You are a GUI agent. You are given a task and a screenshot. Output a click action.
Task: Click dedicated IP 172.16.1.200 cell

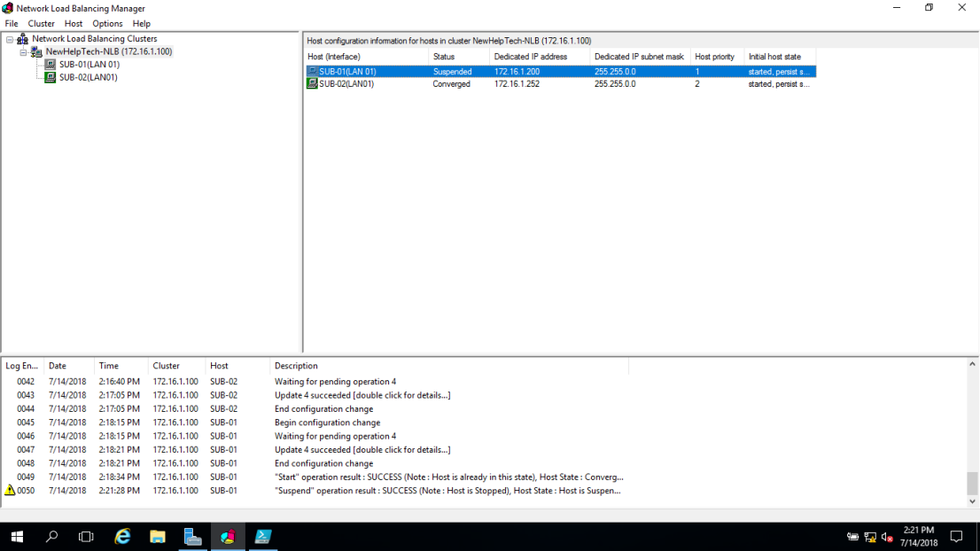(x=517, y=72)
